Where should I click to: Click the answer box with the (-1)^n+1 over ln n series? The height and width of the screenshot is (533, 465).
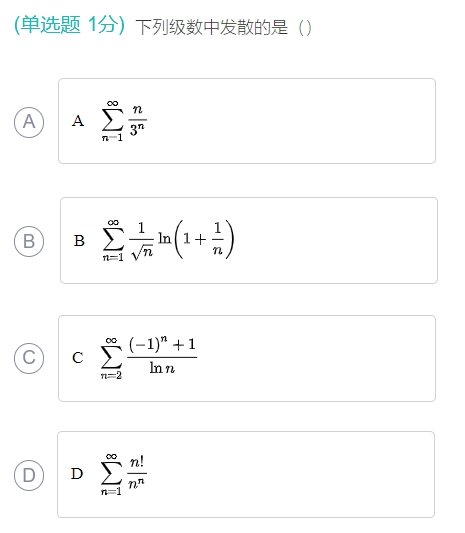click(247, 358)
